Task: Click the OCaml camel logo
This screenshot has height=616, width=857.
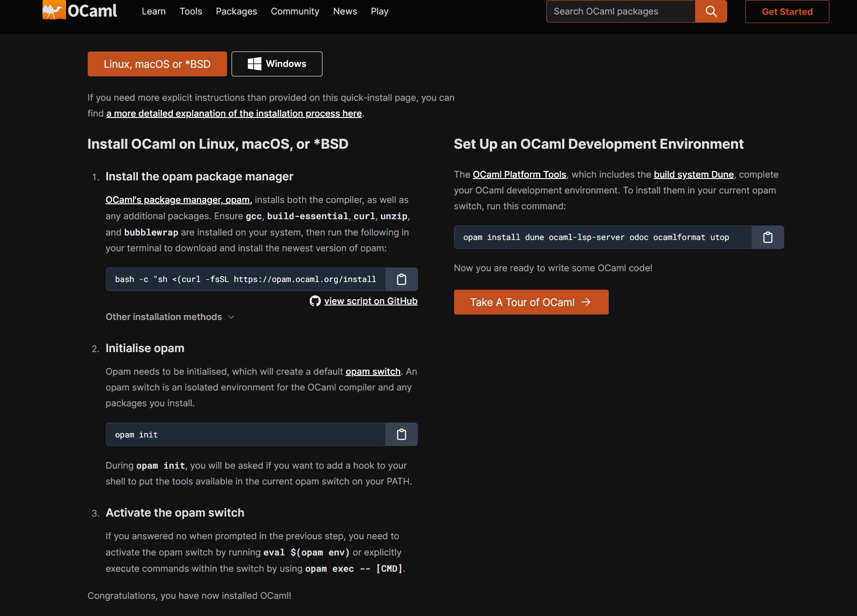Action: pyautogui.click(x=54, y=10)
